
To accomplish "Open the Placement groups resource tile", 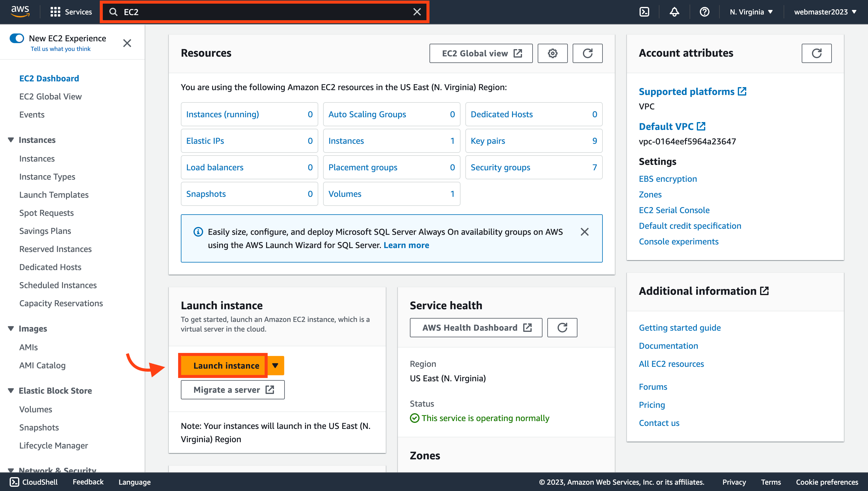I will pyautogui.click(x=392, y=167).
